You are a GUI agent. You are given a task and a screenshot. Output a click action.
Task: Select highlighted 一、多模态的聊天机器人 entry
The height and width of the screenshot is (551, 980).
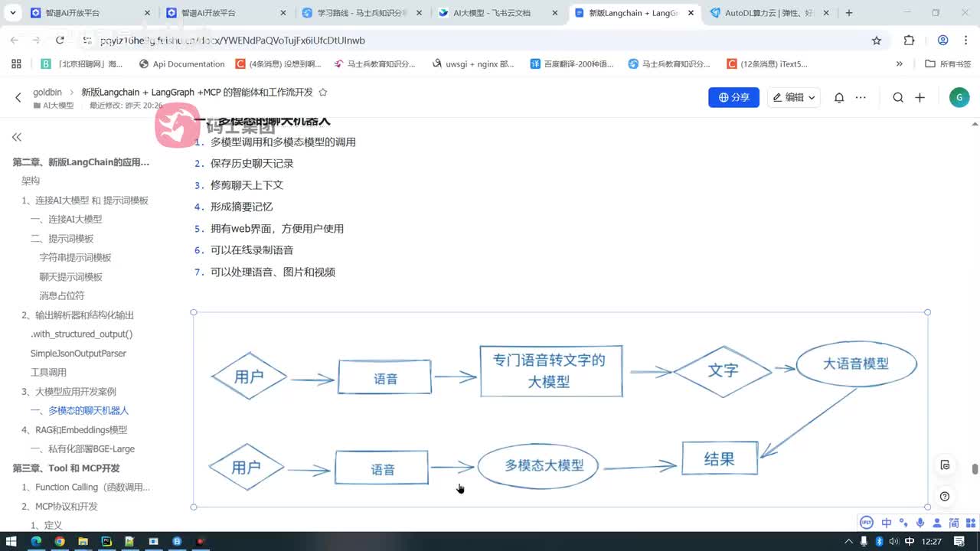pos(80,411)
